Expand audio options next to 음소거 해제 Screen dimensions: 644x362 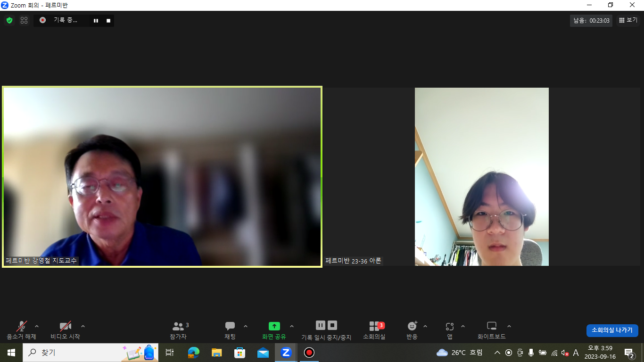point(37,326)
